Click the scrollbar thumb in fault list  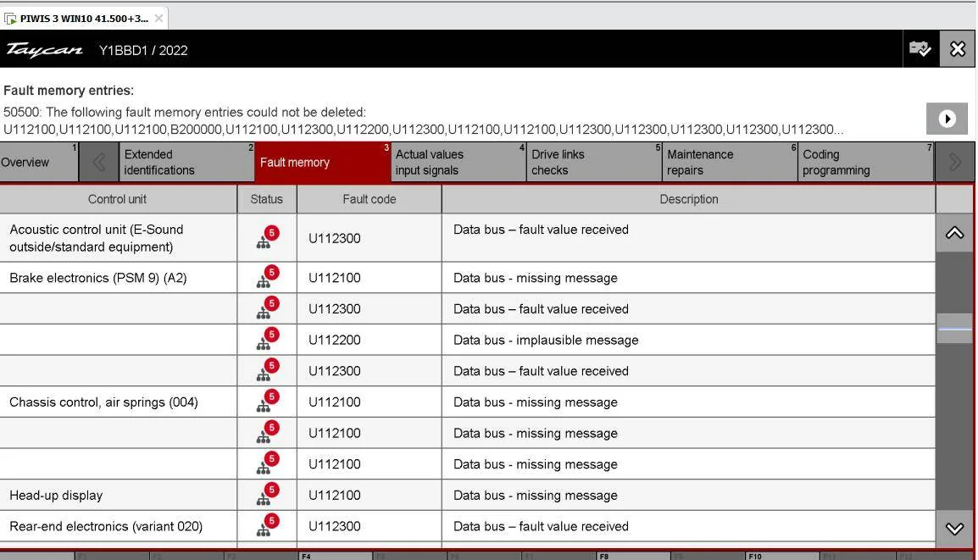tap(954, 328)
